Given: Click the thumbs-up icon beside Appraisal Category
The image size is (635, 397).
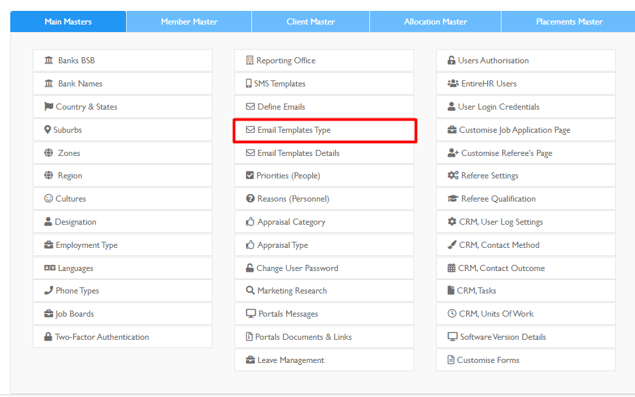Looking at the screenshot, I should (250, 222).
